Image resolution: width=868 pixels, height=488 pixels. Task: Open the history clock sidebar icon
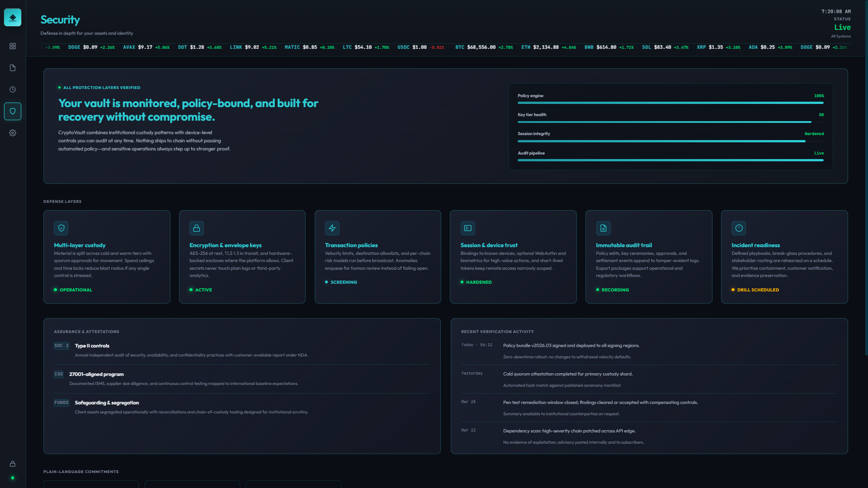[13, 89]
